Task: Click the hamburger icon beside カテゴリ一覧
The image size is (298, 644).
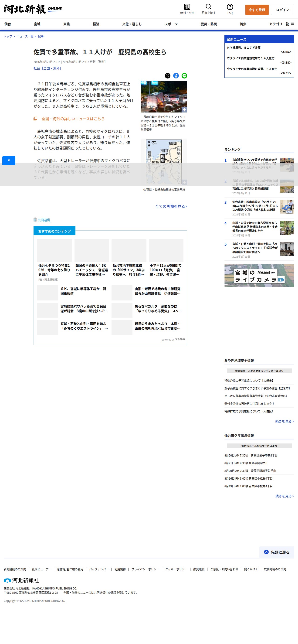Action: pyautogui.click(x=292, y=24)
